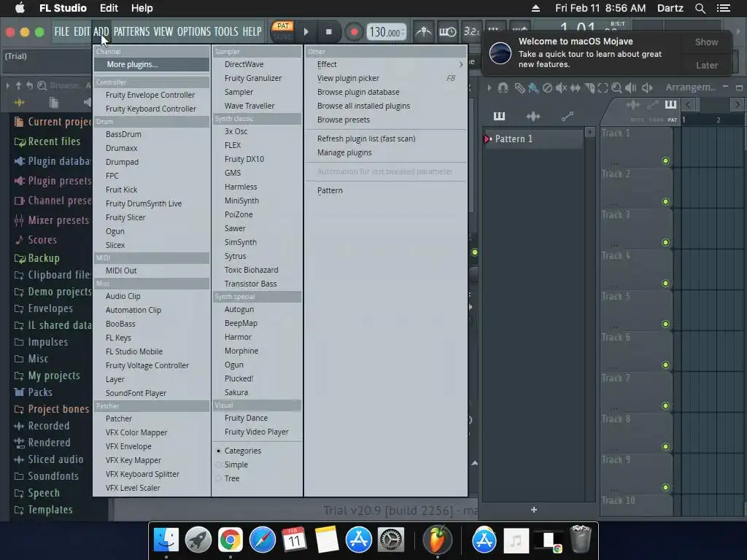747x560 pixels.
Task: Click the browser waveform tab icon
Action: click(19, 102)
